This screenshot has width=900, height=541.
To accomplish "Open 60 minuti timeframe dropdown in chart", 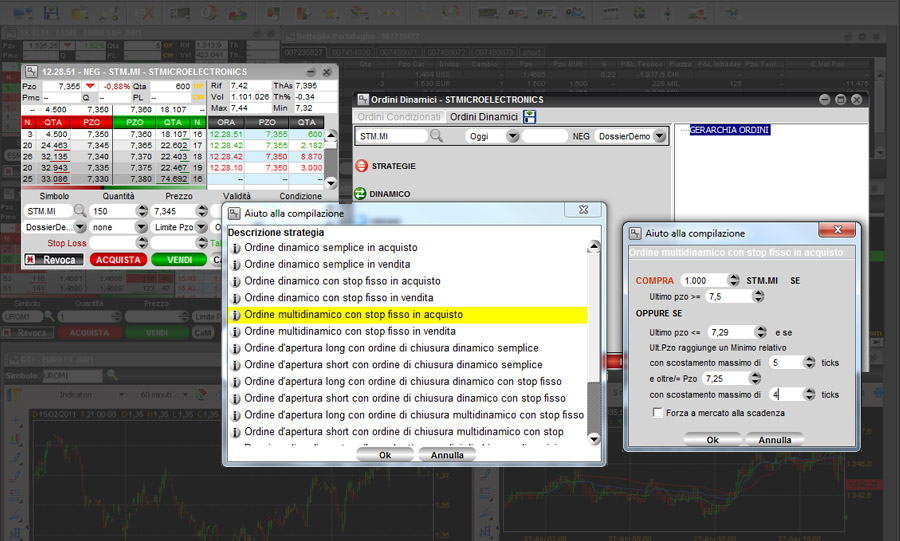I will click(185, 395).
